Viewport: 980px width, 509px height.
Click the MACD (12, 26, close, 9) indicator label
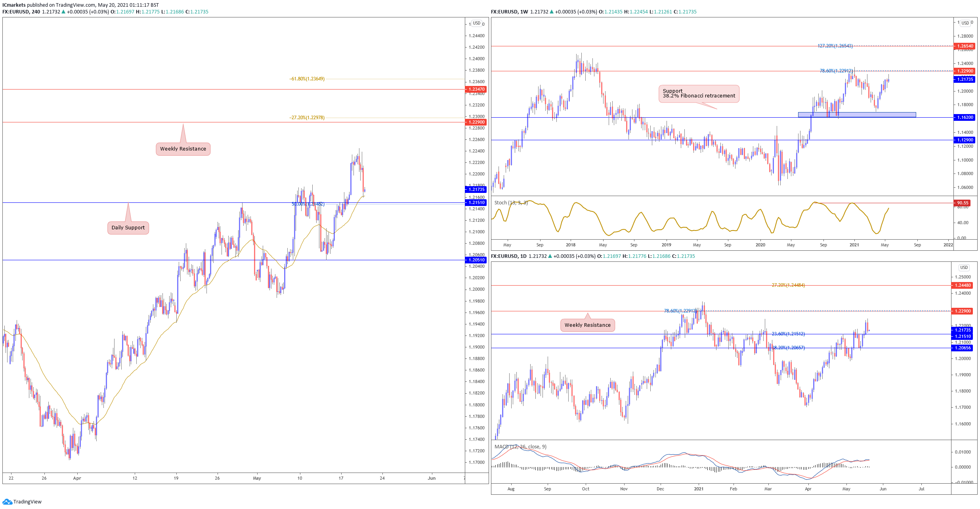[520, 447]
